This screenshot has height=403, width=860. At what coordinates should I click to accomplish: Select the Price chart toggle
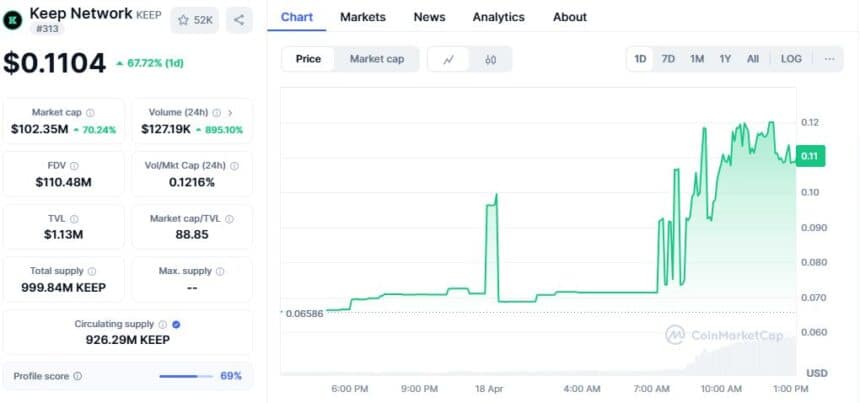(308, 59)
